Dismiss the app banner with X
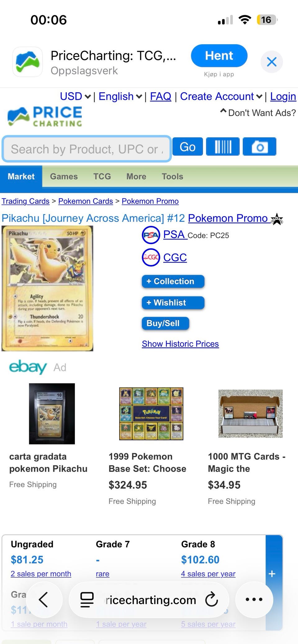298x644 pixels. click(x=272, y=62)
